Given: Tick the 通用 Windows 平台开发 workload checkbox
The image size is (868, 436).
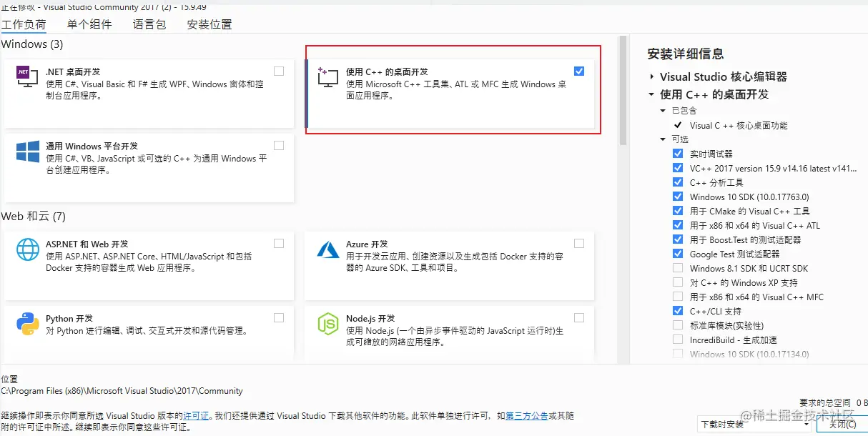Looking at the screenshot, I should click(x=279, y=145).
